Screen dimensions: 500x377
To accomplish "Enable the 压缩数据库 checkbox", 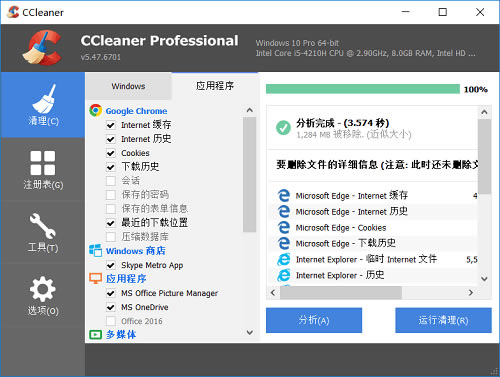I will pyautogui.click(x=111, y=237).
